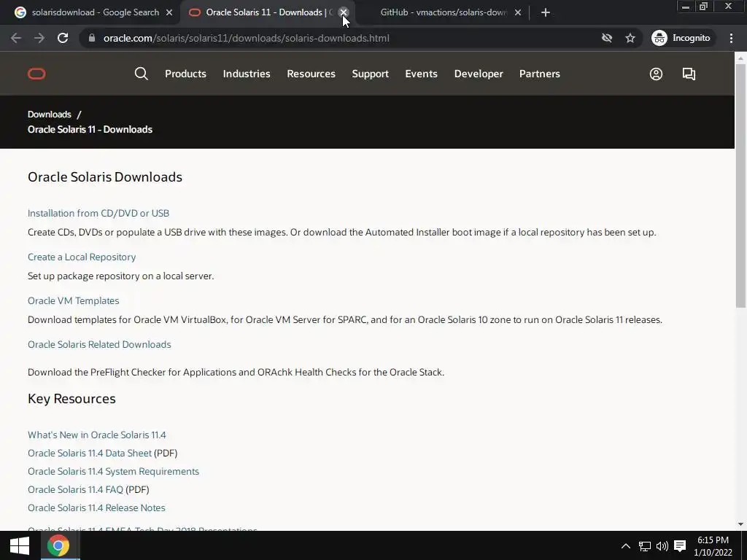Open volume speaker tray icon
This screenshot has height=560, width=747.
coord(662,545)
